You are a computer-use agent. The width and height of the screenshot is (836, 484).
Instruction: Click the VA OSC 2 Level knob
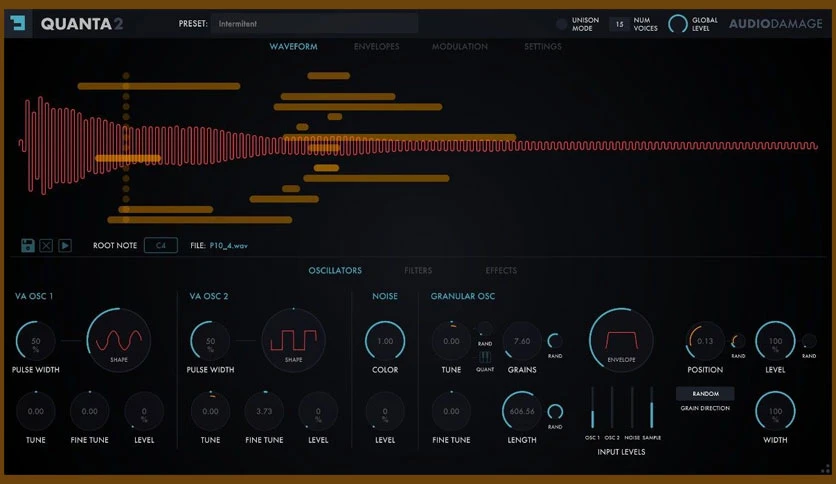pos(318,412)
